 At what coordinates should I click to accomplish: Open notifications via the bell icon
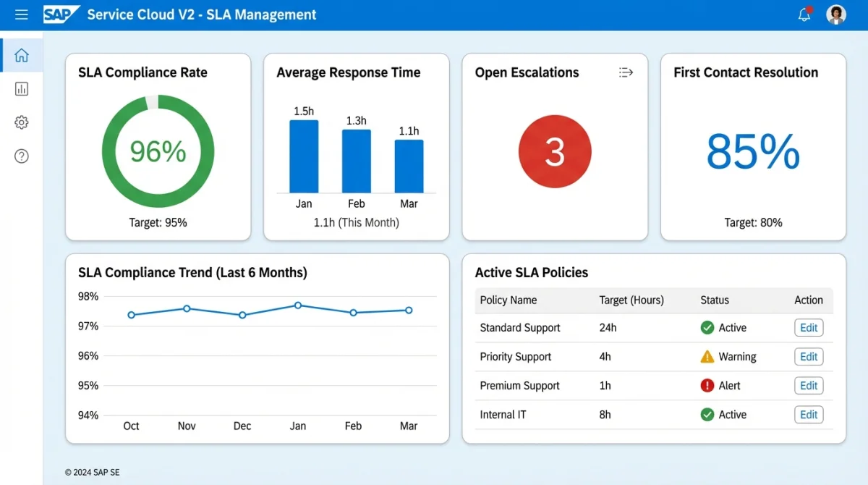click(x=804, y=14)
